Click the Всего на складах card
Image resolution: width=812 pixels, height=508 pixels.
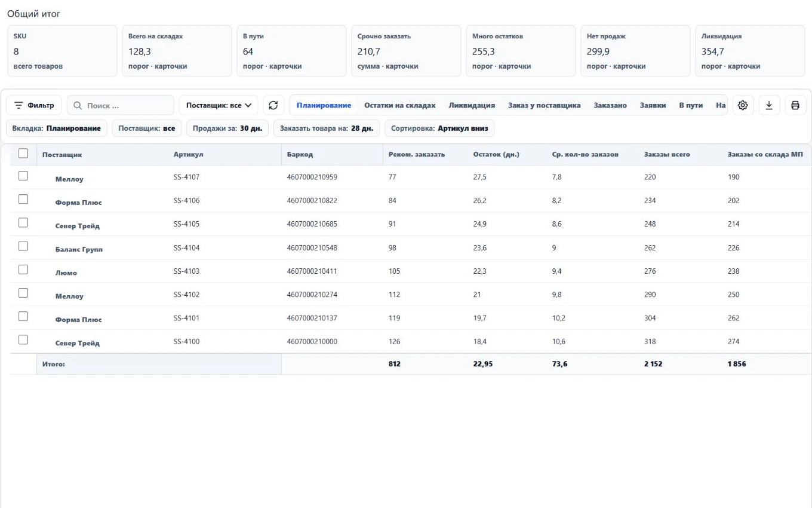tap(177, 51)
